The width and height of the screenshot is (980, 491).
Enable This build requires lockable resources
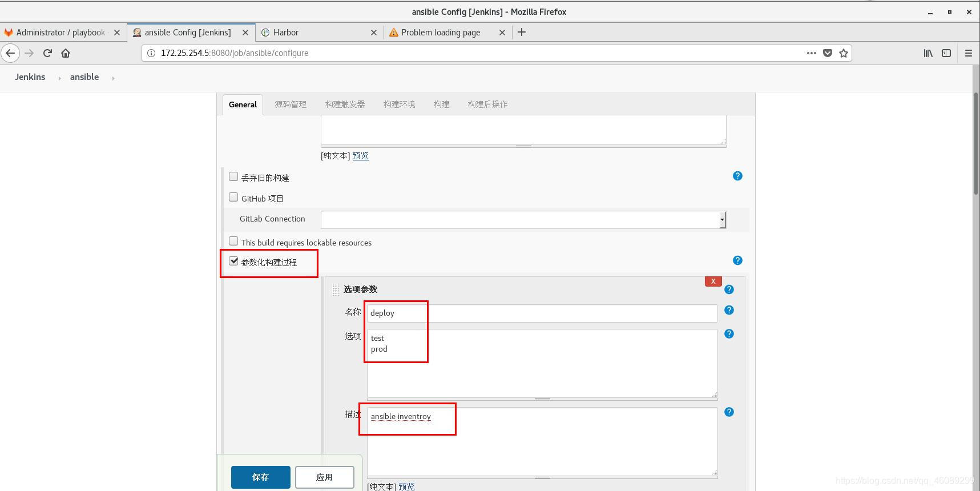pyautogui.click(x=233, y=241)
